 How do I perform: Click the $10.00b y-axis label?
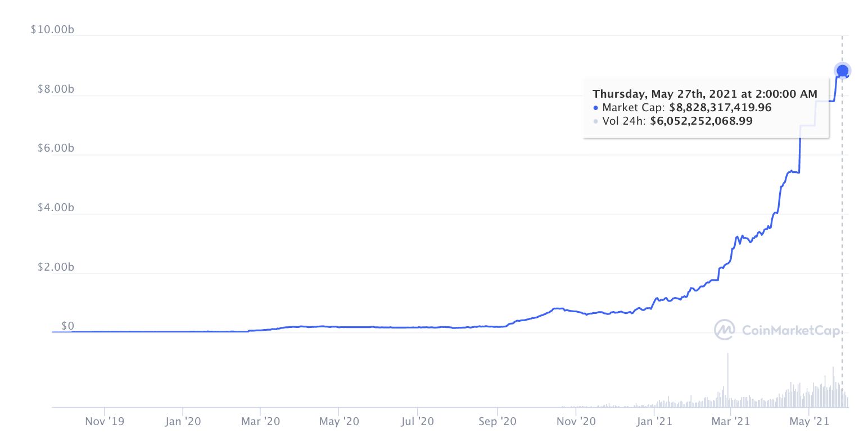tap(52, 29)
